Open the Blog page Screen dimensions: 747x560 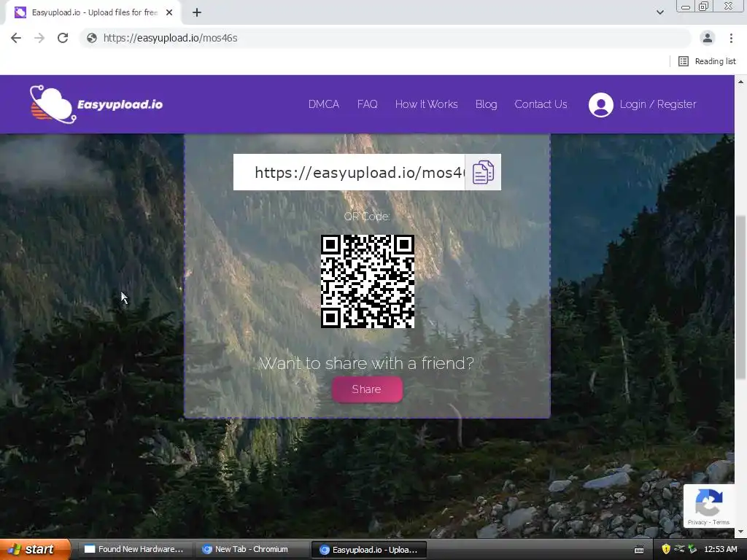click(x=486, y=104)
